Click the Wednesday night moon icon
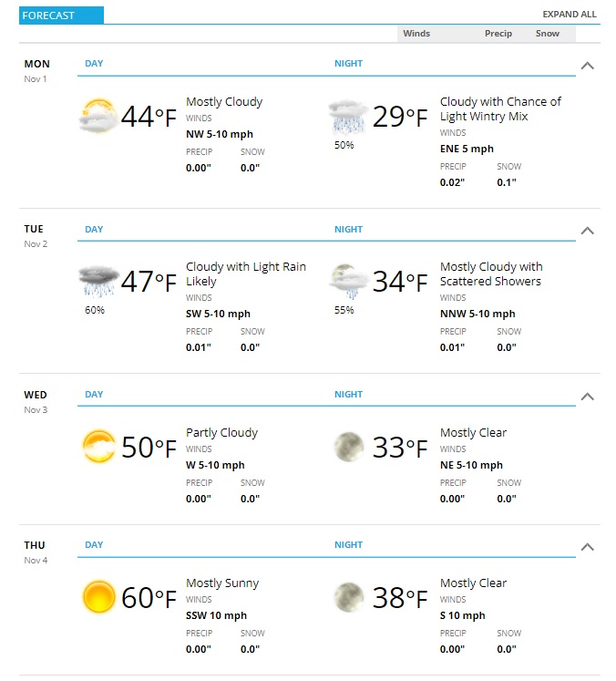Viewport: 616px width, 681px height. click(349, 447)
